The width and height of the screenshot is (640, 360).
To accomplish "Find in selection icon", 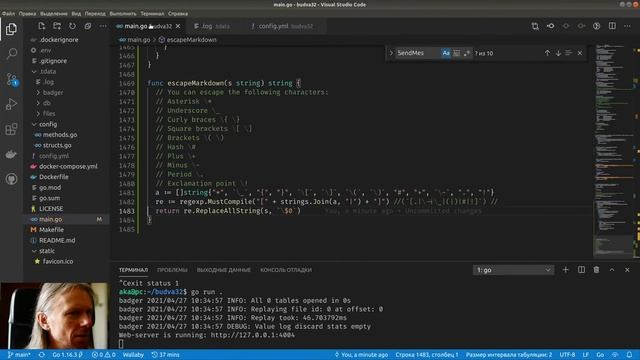I will (569, 53).
